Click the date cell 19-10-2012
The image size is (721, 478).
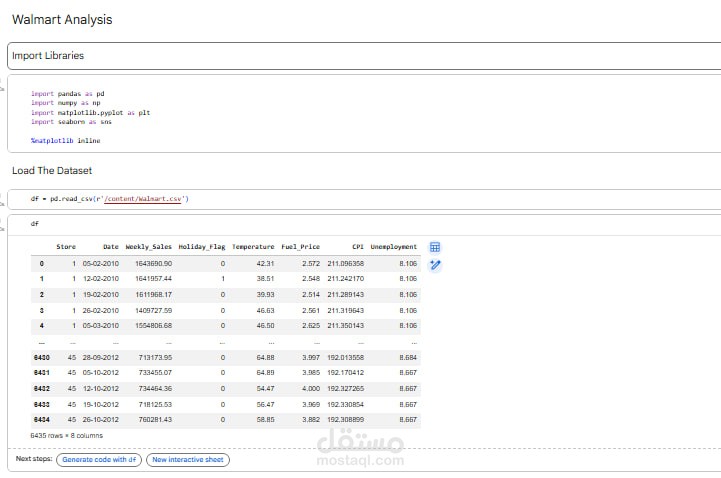point(101,405)
